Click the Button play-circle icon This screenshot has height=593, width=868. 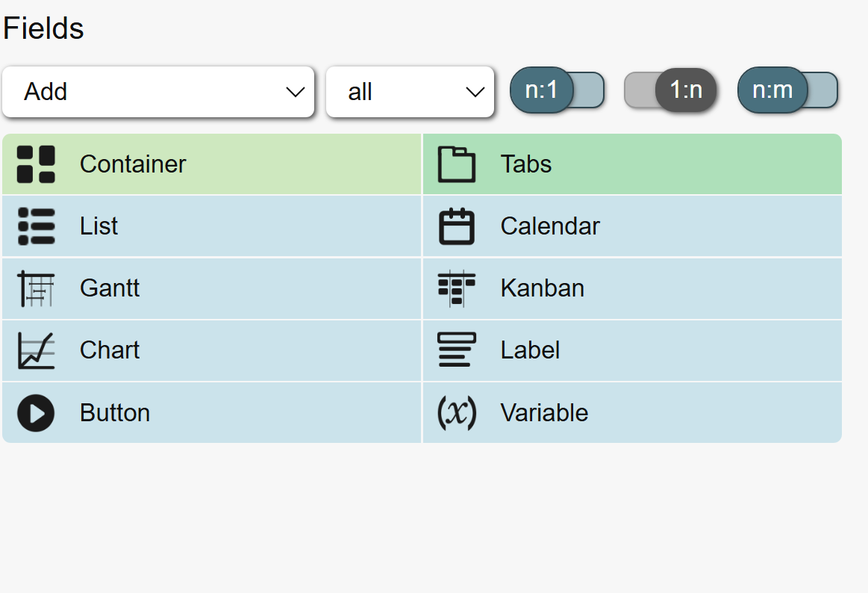tap(36, 413)
